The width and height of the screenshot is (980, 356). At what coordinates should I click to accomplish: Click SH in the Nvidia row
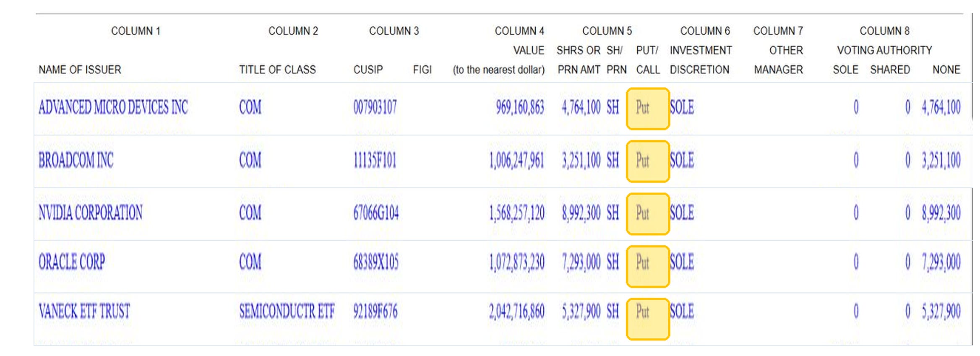pyautogui.click(x=613, y=213)
